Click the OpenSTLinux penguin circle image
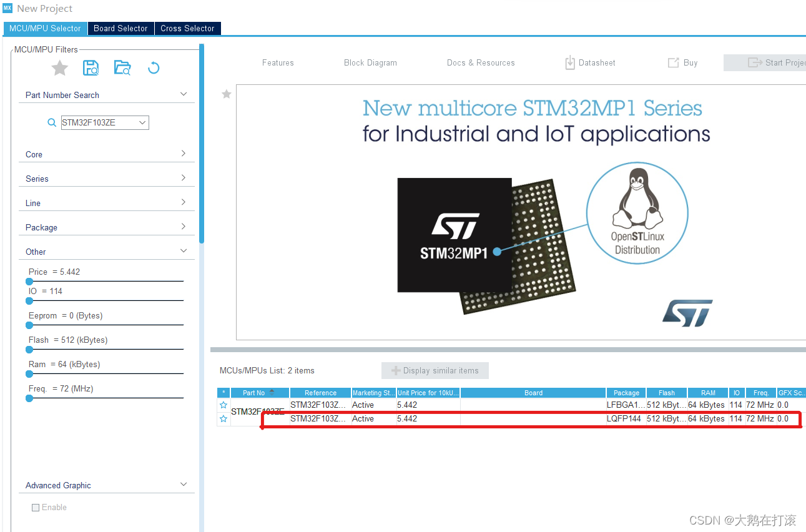The height and width of the screenshot is (532, 806). 637,214
